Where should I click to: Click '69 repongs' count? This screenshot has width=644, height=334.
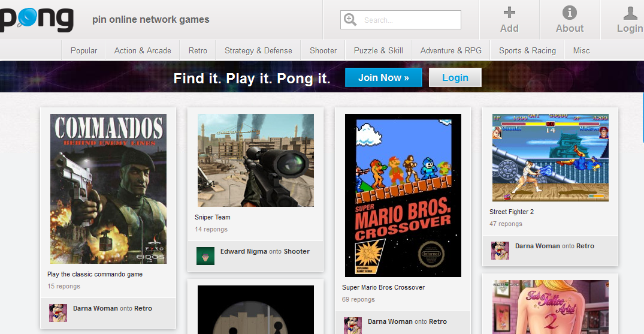[358, 299]
